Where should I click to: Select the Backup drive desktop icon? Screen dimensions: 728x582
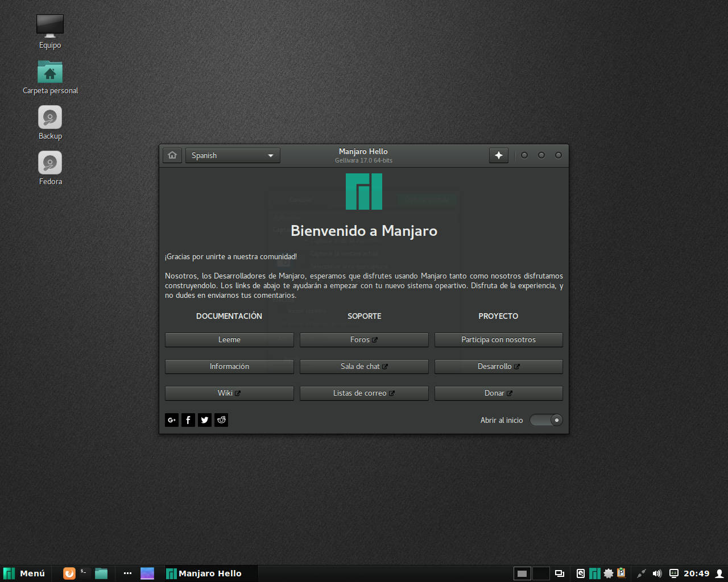50,123
